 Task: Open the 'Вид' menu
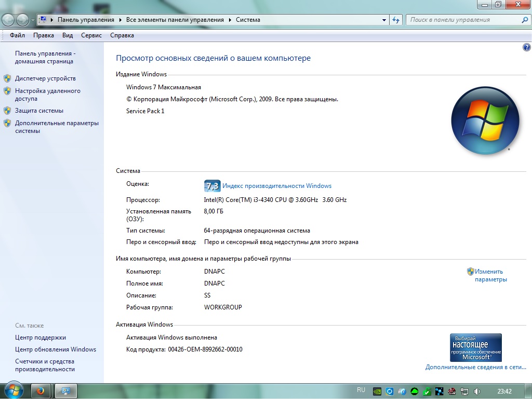[68, 35]
